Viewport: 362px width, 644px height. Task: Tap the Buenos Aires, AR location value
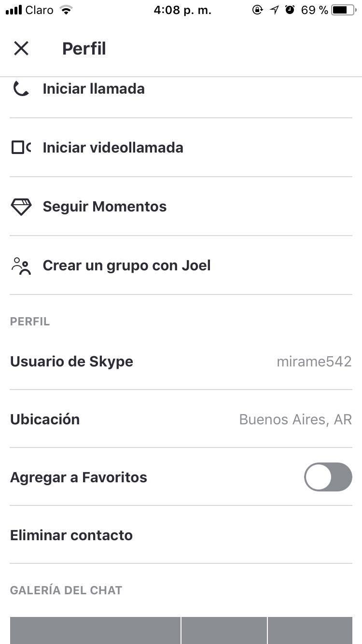295,420
